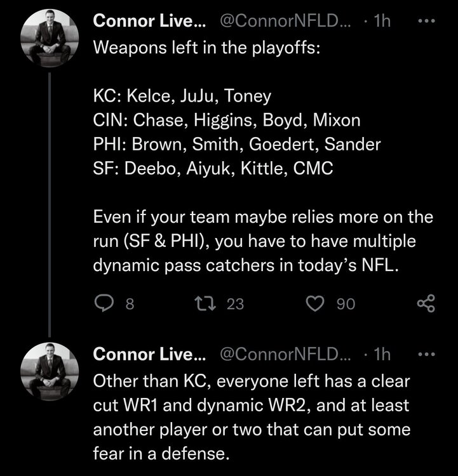
Task: Click the like count of 90
Action: pos(345,305)
